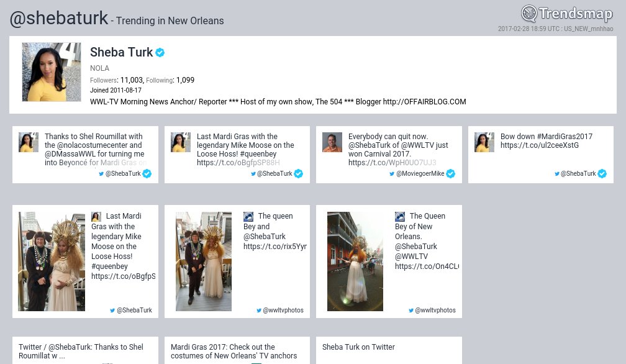Click @wwltvphotos handle on 'Queen Bey of New Orleans' card
Screen dimensions: 626x364
(x=435, y=310)
